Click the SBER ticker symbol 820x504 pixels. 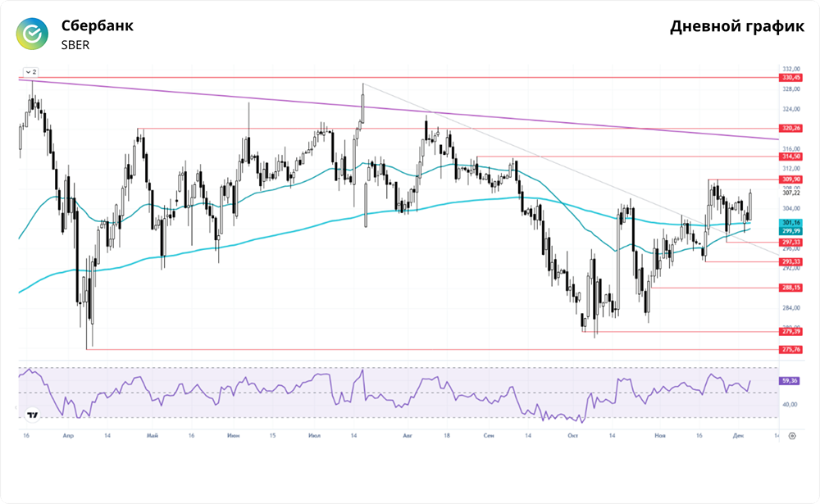point(75,45)
